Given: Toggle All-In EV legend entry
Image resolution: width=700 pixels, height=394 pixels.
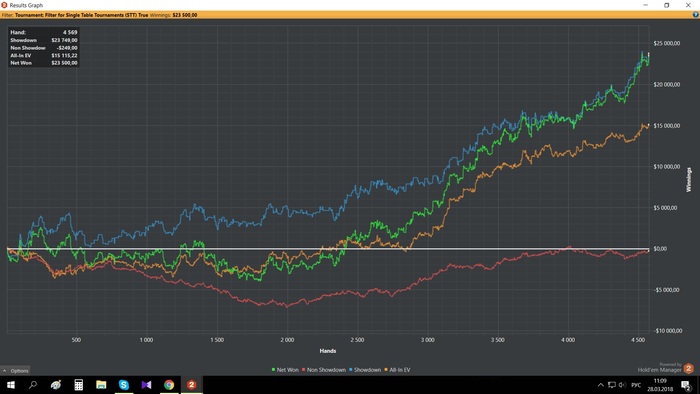Looking at the screenshot, I should pos(397,369).
